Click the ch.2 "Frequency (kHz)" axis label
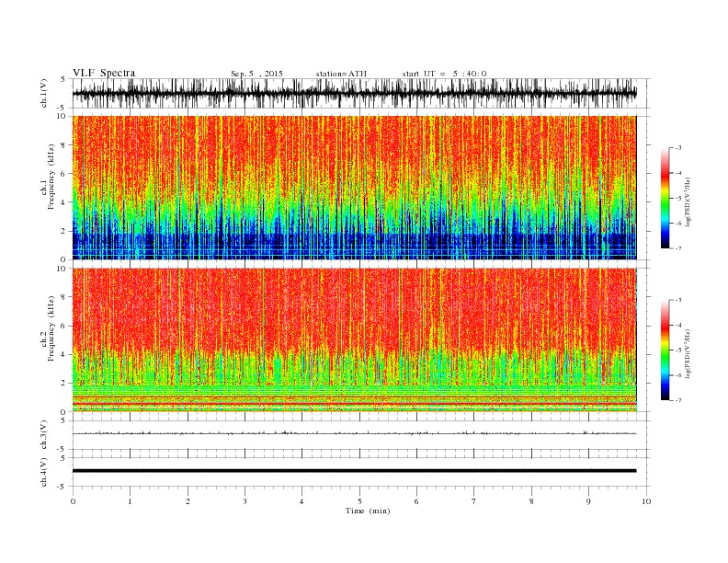This screenshot has height=563, width=728. point(51,328)
